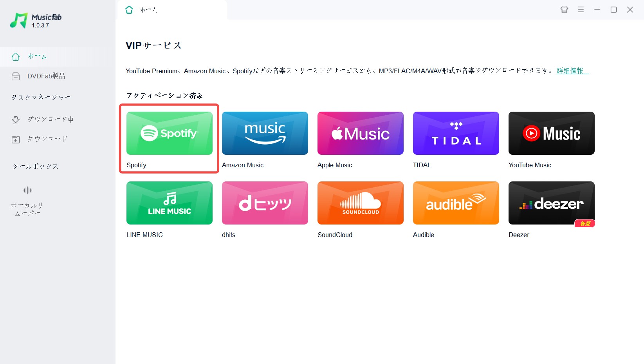Click the VIPサービス heading
The height and width of the screenshot is (364, 644).
click(x=153, y=45)
